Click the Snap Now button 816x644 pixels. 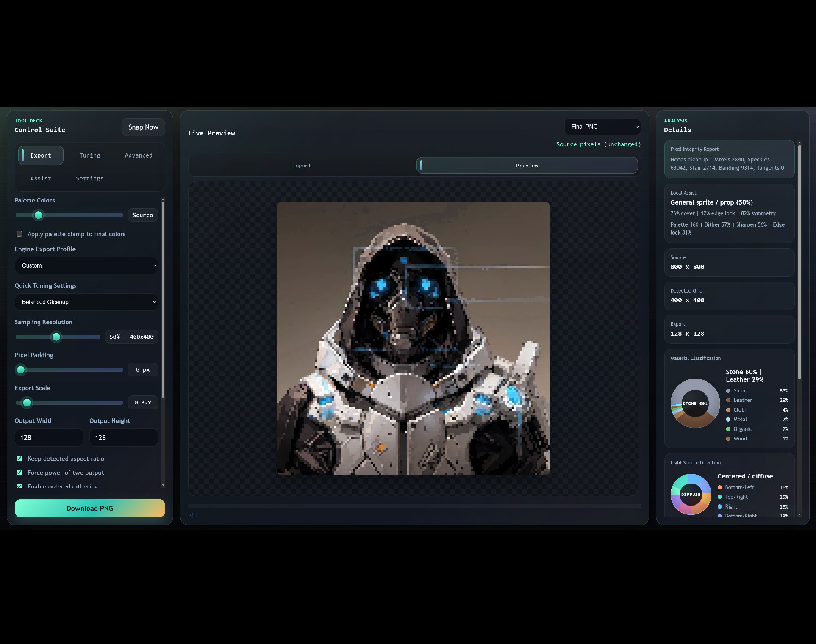click(143, 127)
